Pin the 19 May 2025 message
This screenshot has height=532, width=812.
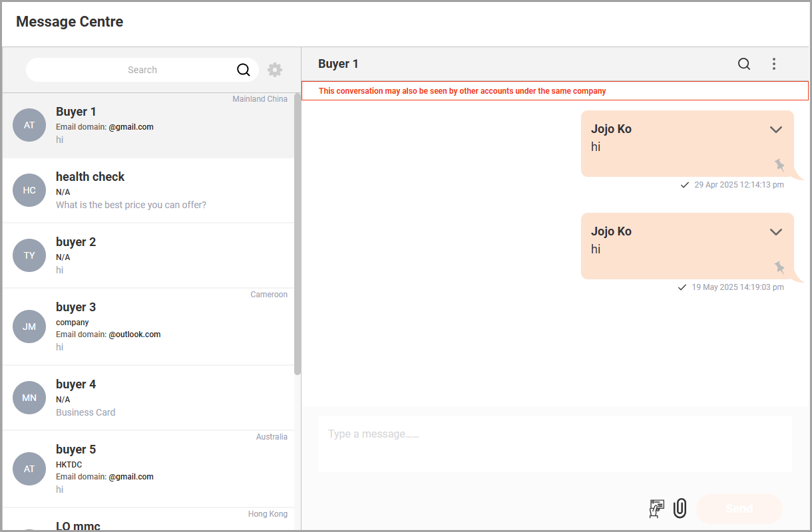[x=779, y=267]
